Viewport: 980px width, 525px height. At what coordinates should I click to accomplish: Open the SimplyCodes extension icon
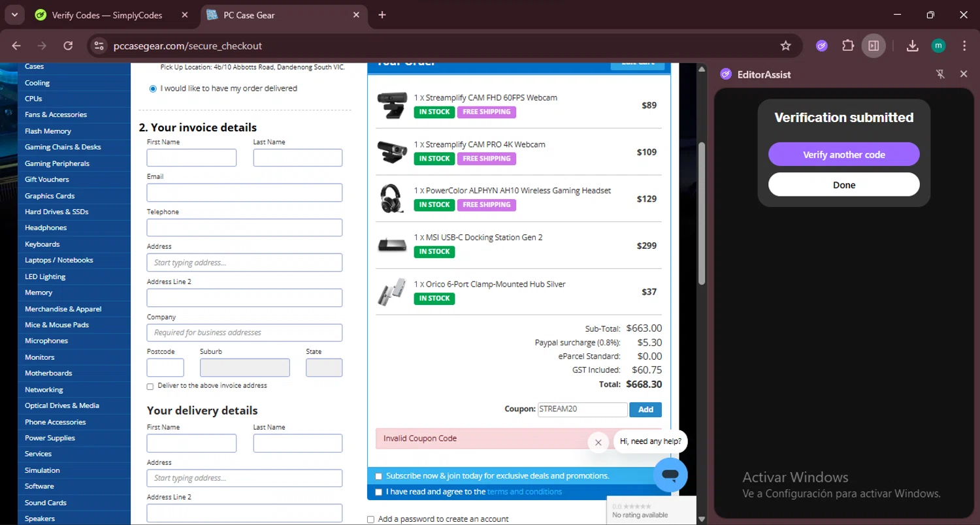pyautogui.click(x=822, y=46)
